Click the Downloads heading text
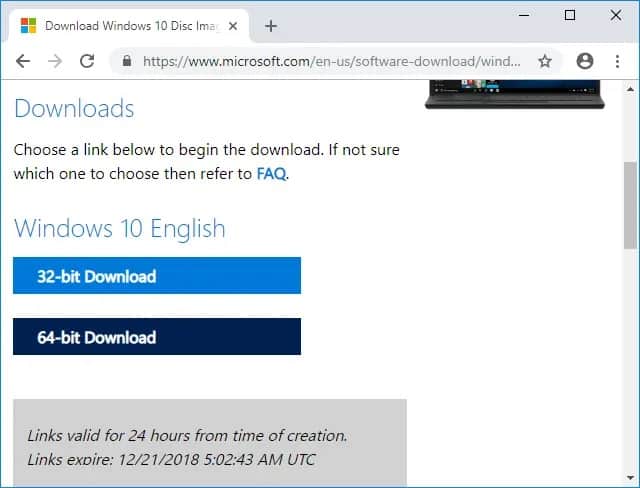The width and height of the screenshot is (640, 488). (74, 109)
